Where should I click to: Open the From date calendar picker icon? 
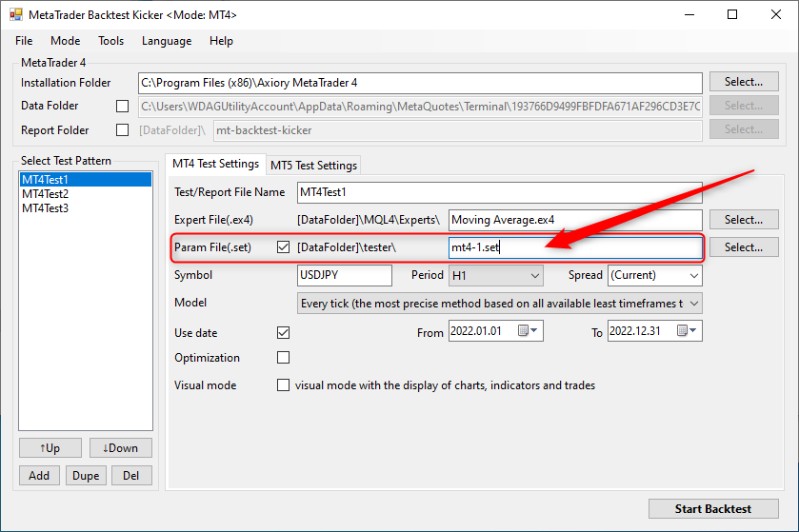528,331
